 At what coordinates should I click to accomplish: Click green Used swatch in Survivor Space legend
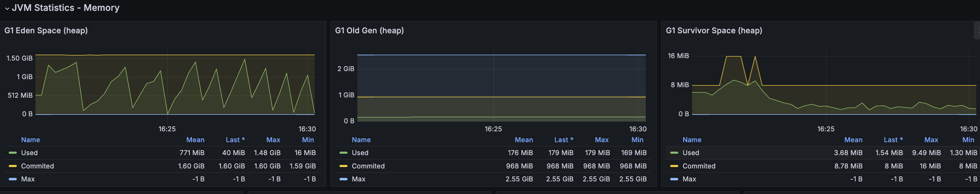(x=674, y=153)
